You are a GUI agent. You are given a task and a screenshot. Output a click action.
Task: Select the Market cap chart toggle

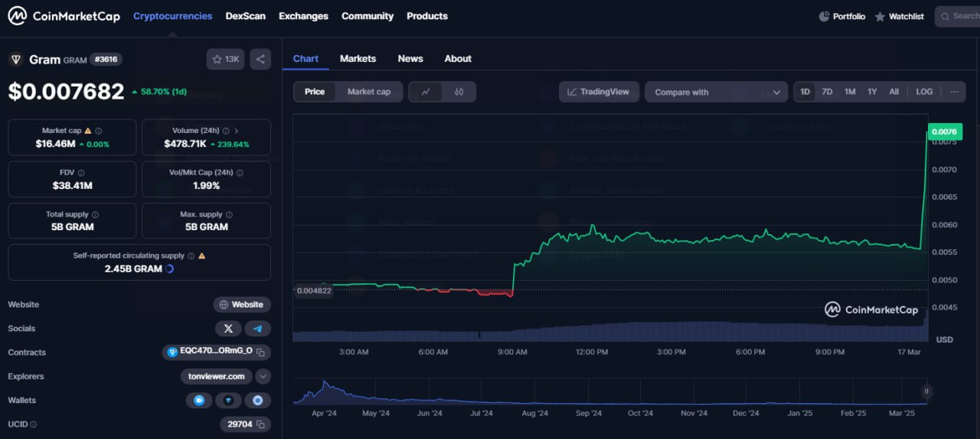click(x=369, y=92)
